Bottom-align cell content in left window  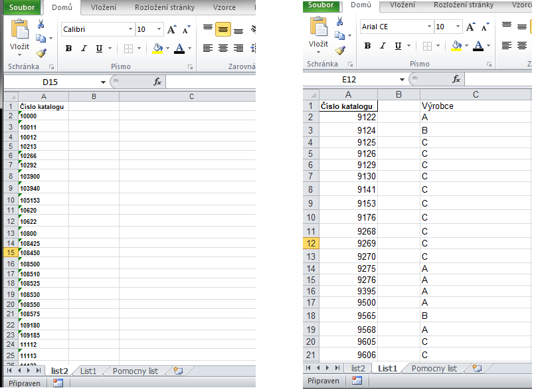pos(238,30)
